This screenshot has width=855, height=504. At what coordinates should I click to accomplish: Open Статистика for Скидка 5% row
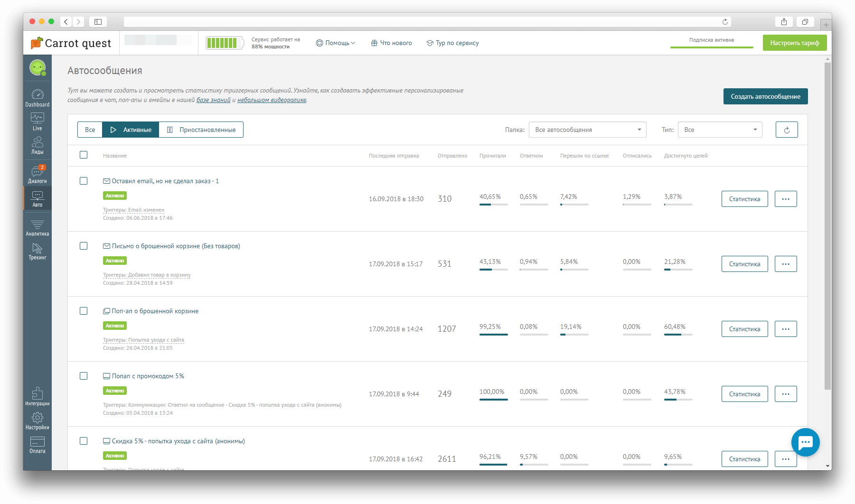pos(745,459)
